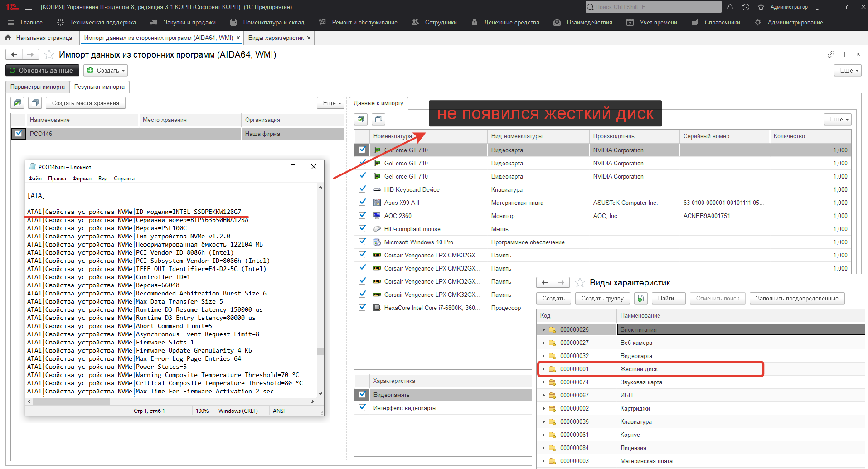Uncheck the PCO146 computer checkbox

(19, 134)
